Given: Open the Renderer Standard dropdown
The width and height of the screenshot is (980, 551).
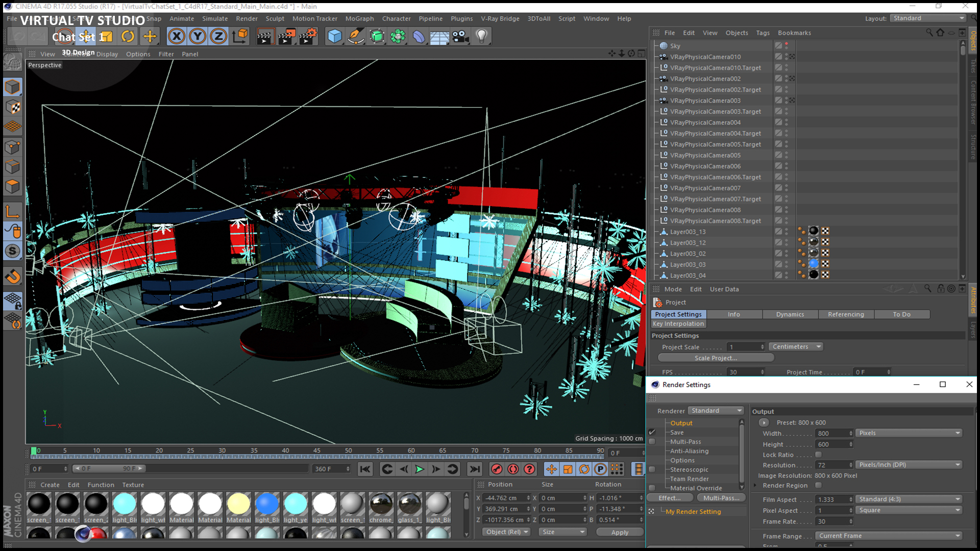Looking at the screenshot, I should [x=716, y=411].
